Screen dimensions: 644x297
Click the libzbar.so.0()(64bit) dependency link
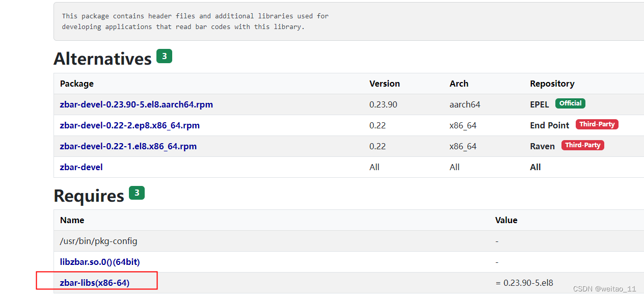point(100,262)
